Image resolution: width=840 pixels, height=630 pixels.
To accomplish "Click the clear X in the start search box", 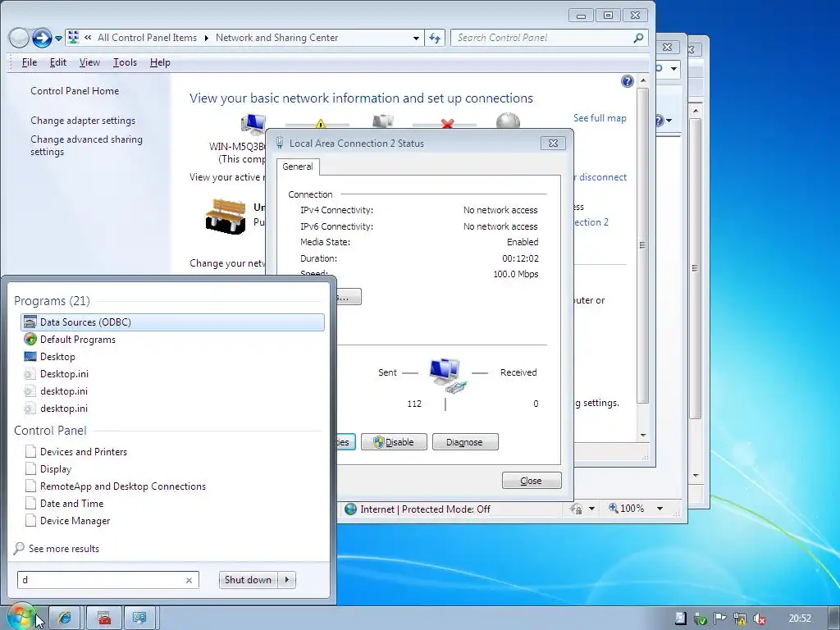I will (189, 580).
